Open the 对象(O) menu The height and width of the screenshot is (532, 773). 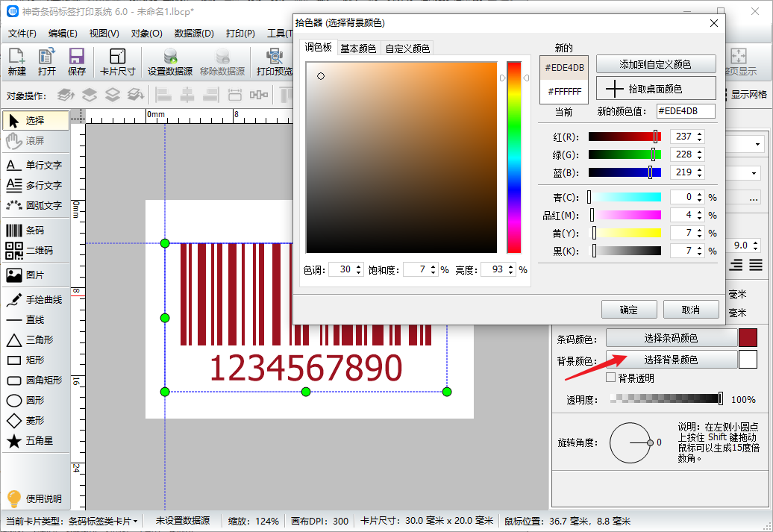[x=146, y=34]
